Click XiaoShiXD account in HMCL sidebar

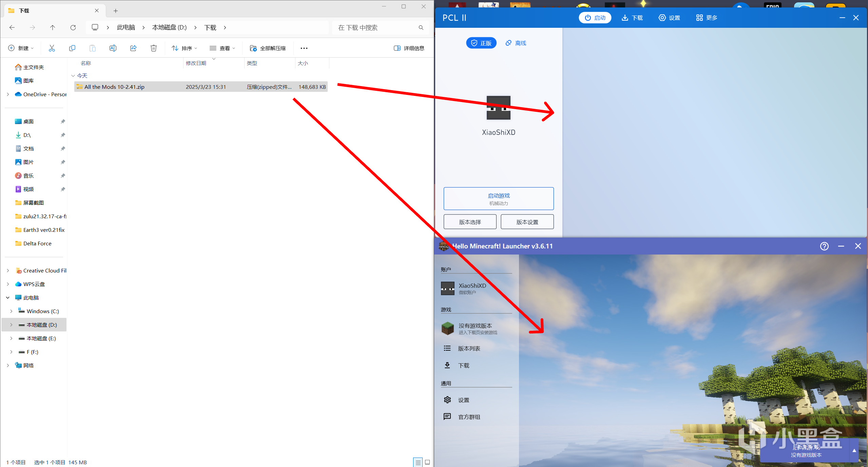pyautogui.click(x=476, y=288)
